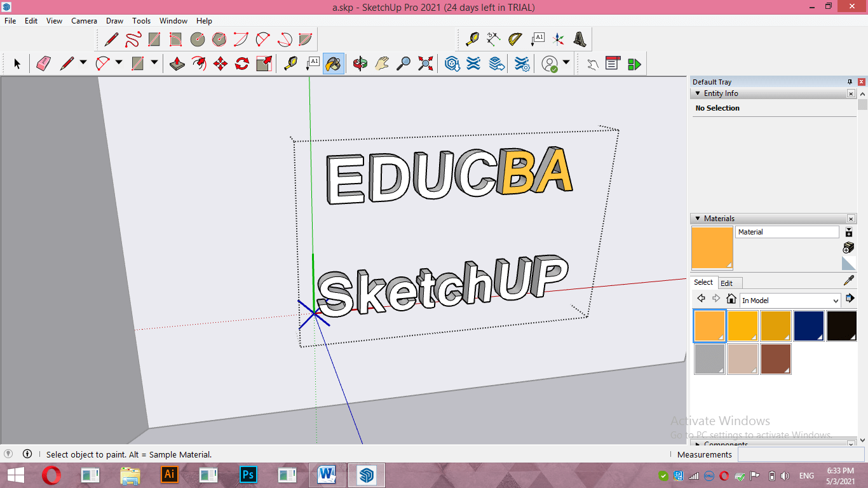The width and height of the screenshot is (868, 488).
Task: Open the Window menu
Action: coord(173,21)
